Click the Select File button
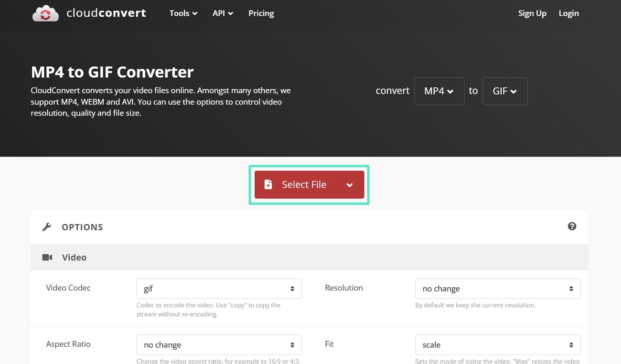The width and height of the screenshot is (621, 364). point(309,185)
